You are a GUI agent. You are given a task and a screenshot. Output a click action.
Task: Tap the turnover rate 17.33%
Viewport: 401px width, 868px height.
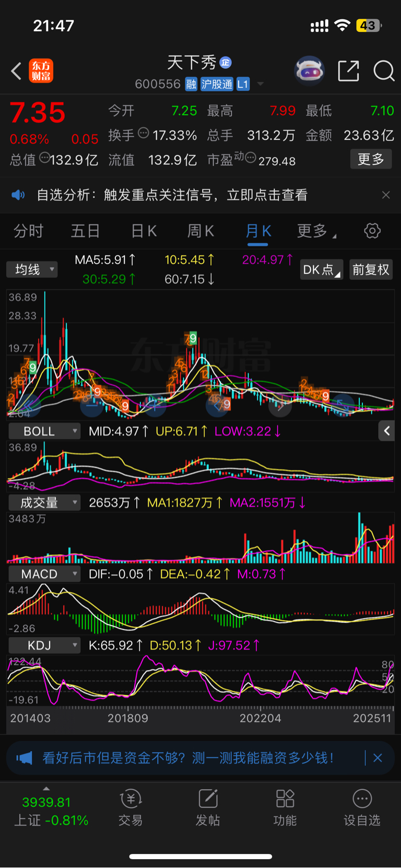click(175, 135)
